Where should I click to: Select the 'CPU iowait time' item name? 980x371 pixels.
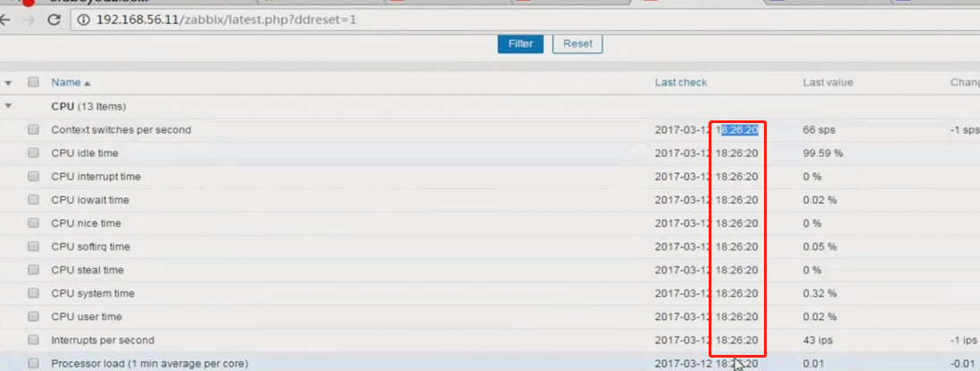click(90, 200)
